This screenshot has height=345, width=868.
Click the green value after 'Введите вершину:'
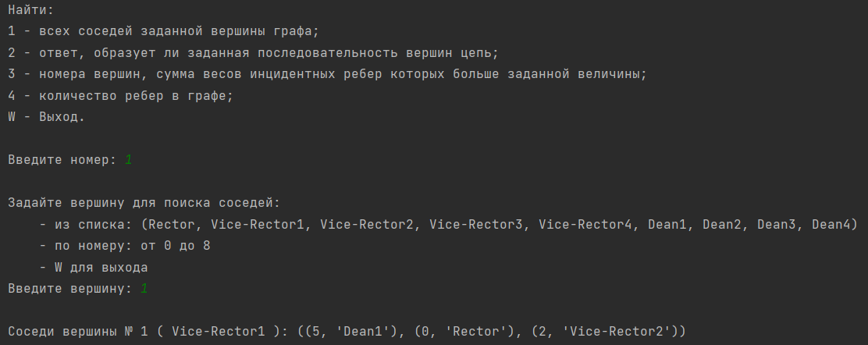tap(144, 289)
